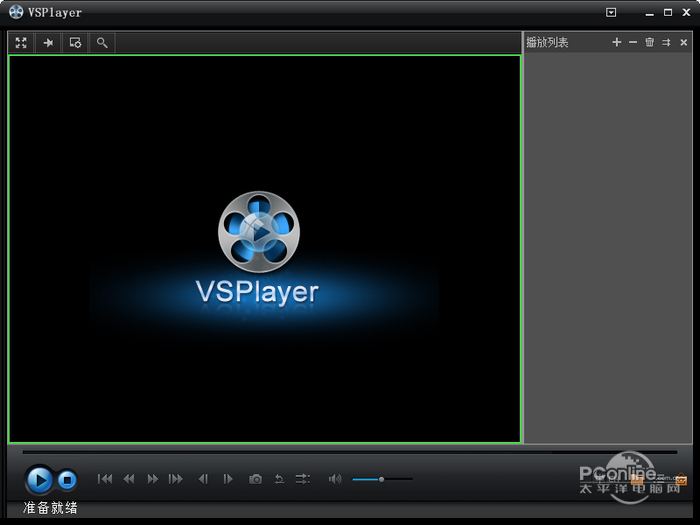Open the capture settings icon in the toolbar

75,43
